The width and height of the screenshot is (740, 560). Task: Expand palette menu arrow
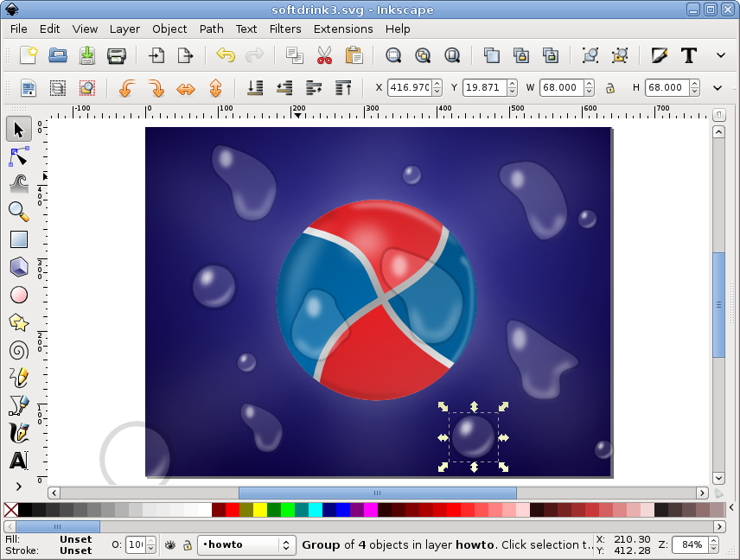click(x=731, y=508)
